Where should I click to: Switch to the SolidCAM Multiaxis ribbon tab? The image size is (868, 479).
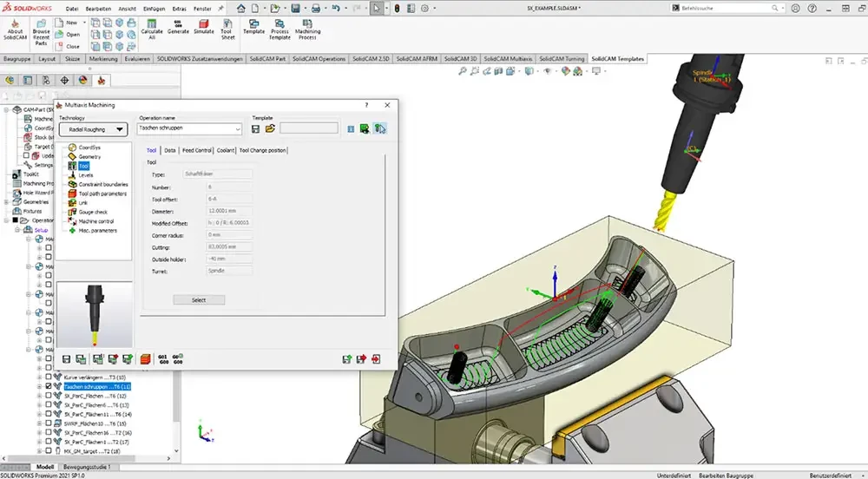coord(508,59)
